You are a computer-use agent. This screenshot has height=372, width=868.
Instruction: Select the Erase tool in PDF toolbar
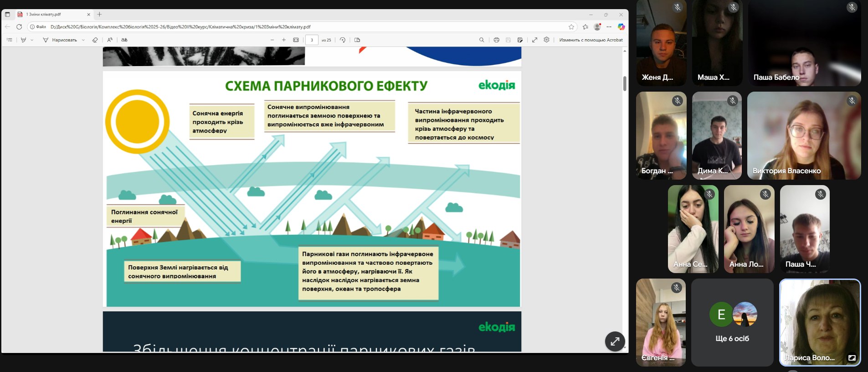point(95,40)
